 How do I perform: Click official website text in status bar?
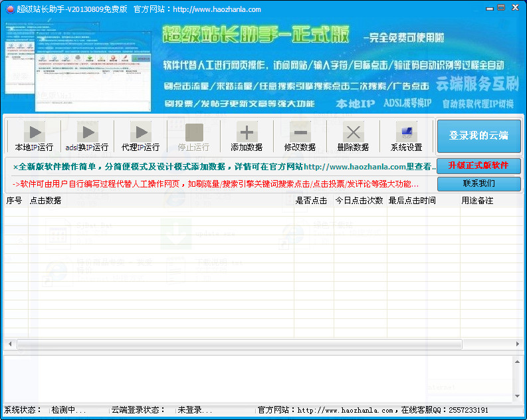(373, 410)
